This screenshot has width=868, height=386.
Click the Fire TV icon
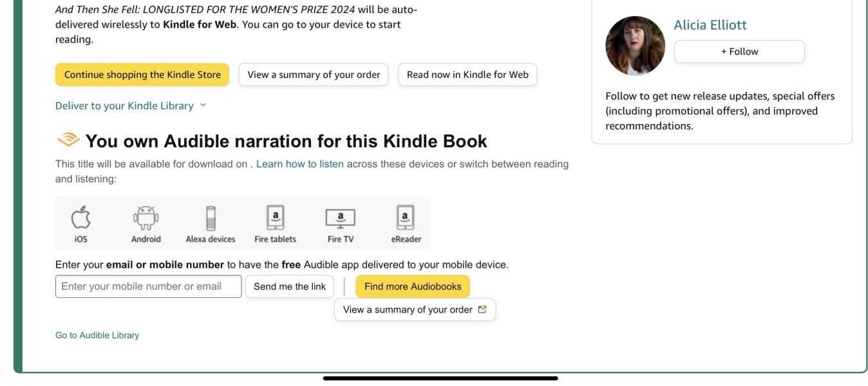340,219
